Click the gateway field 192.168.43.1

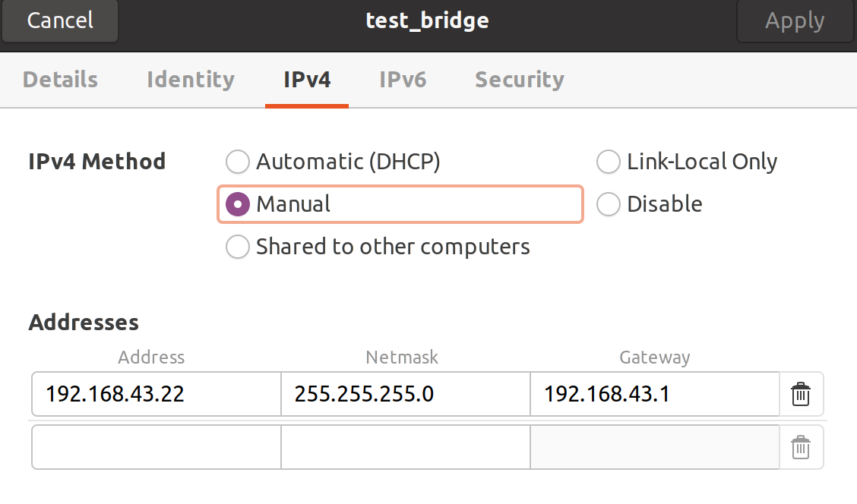[654, 394]
